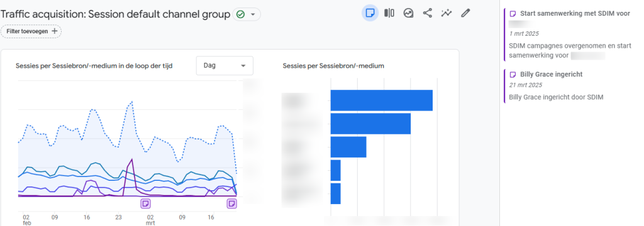
Task: Open the Dag granularity dropdown
Action: coord(225,66)
